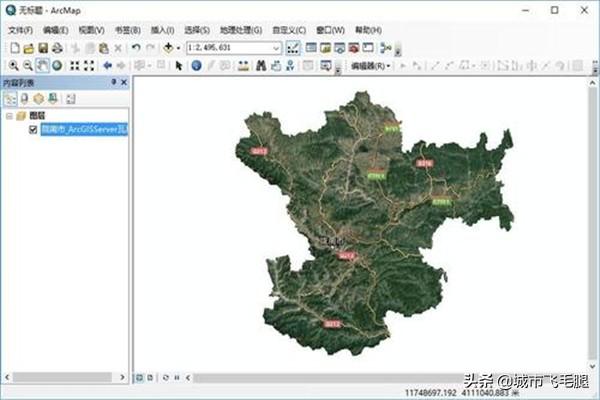Open the Create Viewer Window tool

(326, 66)
